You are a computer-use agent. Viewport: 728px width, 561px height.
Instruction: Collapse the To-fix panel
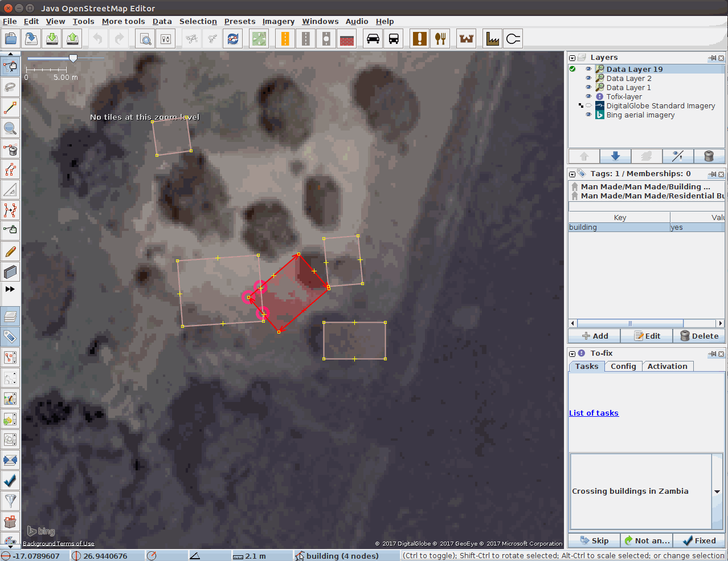click(572, 354)
